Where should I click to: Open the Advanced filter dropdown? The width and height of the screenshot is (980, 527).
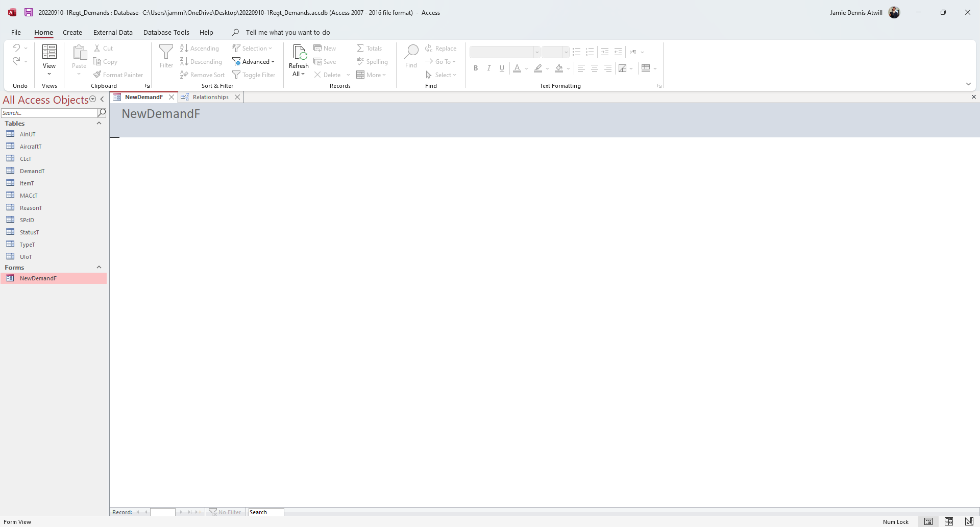click(254, 62)
